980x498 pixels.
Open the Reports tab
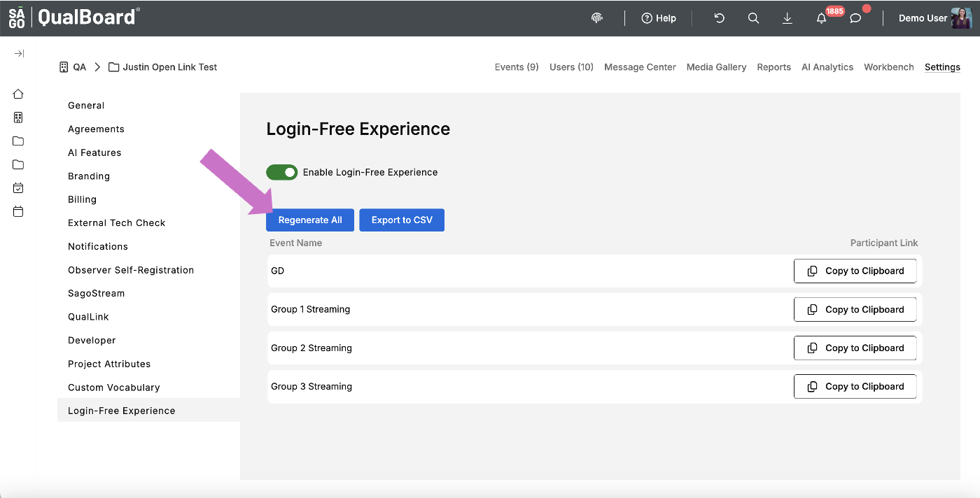pyautogui.click(x=773, y=67)
